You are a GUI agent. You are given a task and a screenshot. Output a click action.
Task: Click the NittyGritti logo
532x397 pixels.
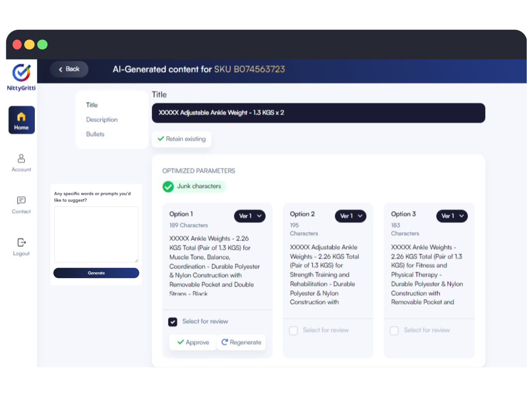point(21,77)
